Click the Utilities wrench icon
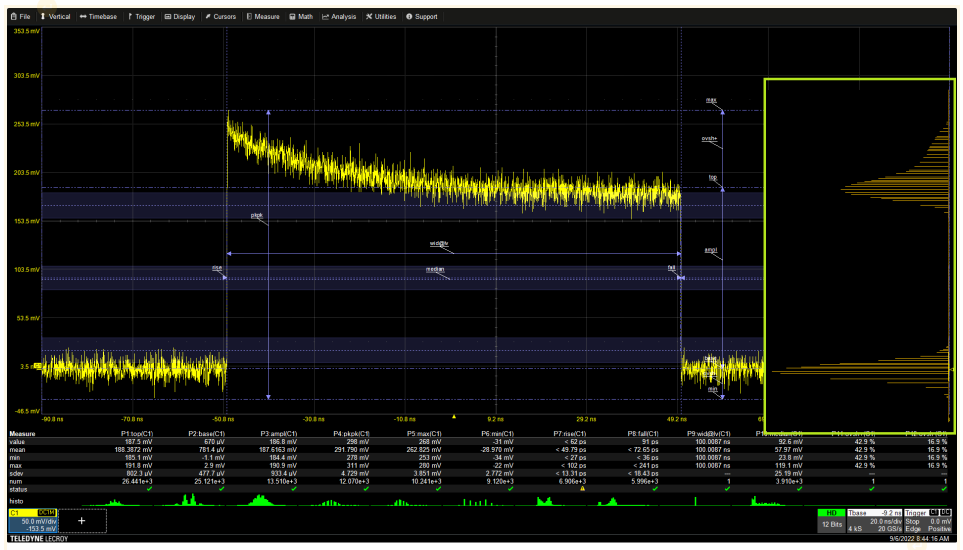Image resolution: width=963 pixels, height=550 pixels. tap(369, 17)
